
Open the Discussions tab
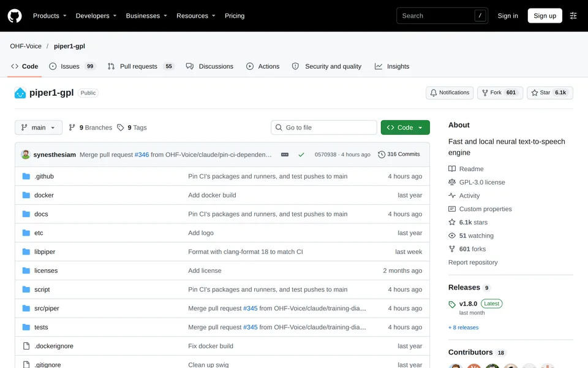coord(209,66)
